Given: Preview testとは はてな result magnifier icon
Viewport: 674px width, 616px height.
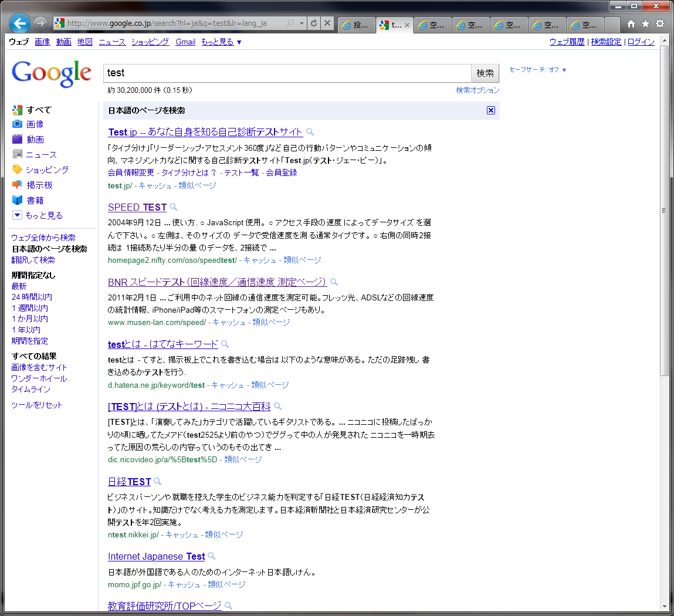Looking at the screenshot, I should [225, 344].
